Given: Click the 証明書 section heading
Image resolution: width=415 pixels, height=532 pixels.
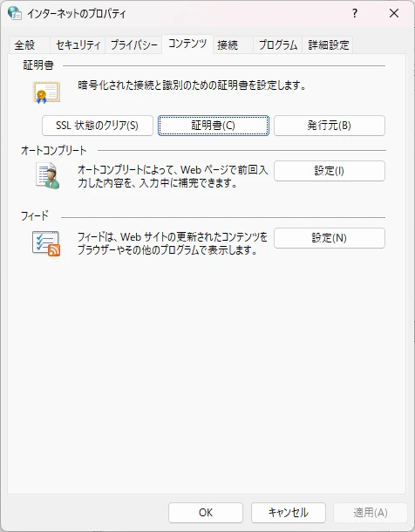Looking at the screenshot, I should [38, 65].
